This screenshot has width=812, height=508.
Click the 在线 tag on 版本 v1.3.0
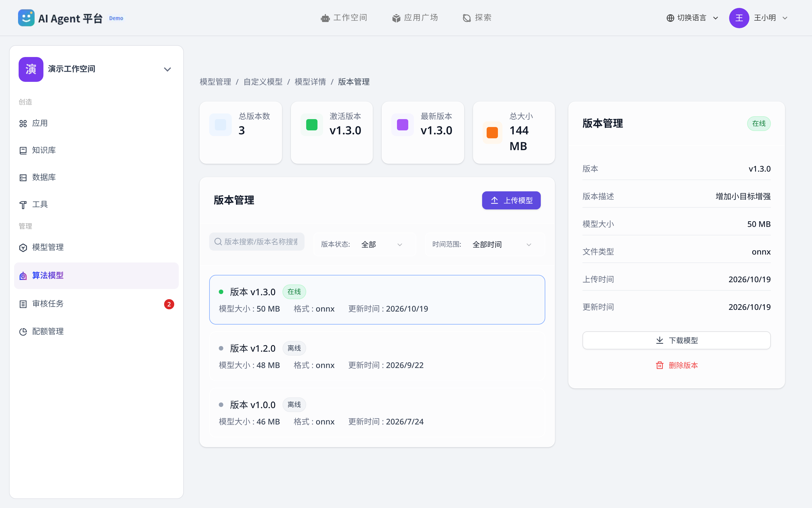click(294, 292)
